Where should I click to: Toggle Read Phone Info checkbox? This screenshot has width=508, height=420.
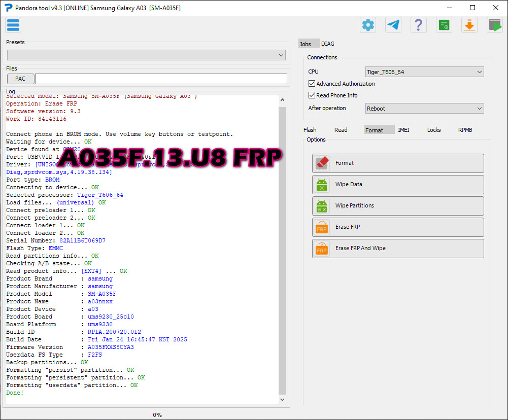tap(312, 95)
